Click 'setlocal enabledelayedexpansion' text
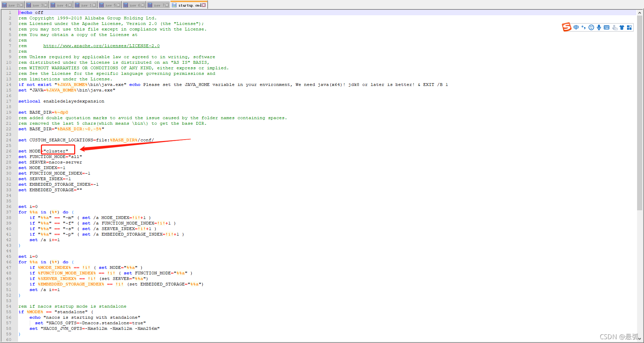644x343 pixels. point(61,101)
